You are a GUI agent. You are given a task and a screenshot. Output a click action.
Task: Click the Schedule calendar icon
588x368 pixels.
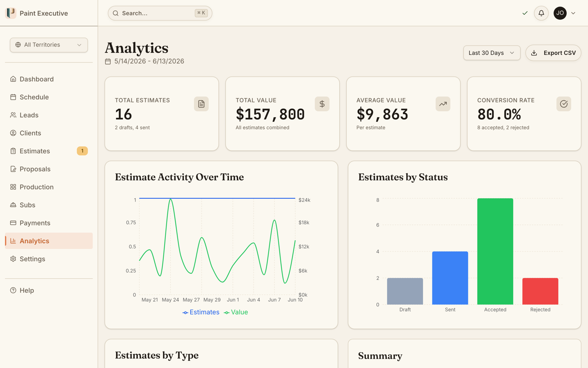coord(13,97)
